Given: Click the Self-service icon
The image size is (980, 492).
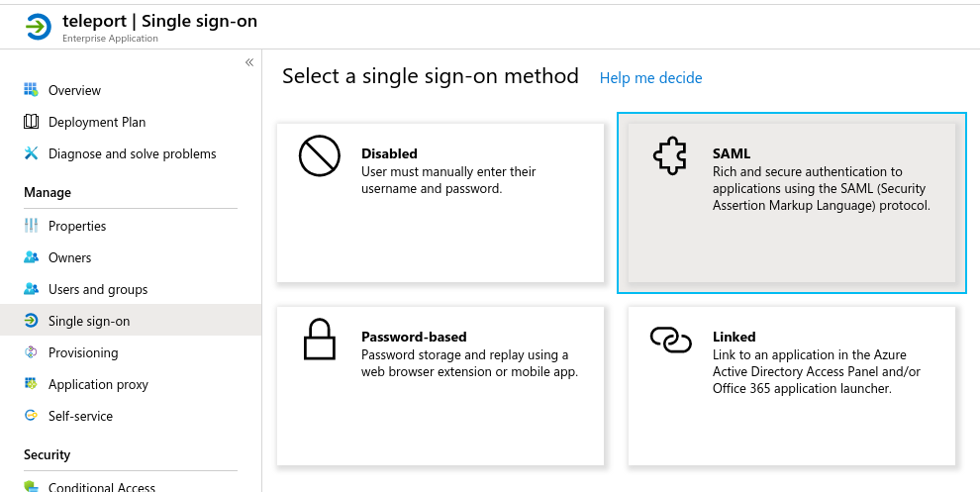Looking at the screenshot, I should pos(31,416).
